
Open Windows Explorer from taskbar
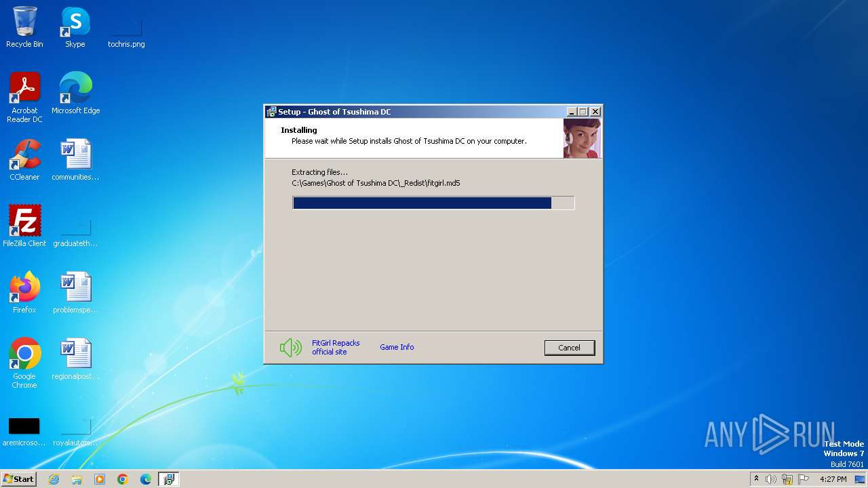(x=77, y=479)
